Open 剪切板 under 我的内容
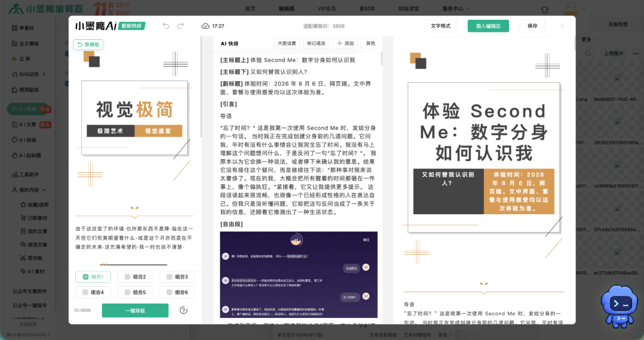644x340 pixels. coord(32,258)
